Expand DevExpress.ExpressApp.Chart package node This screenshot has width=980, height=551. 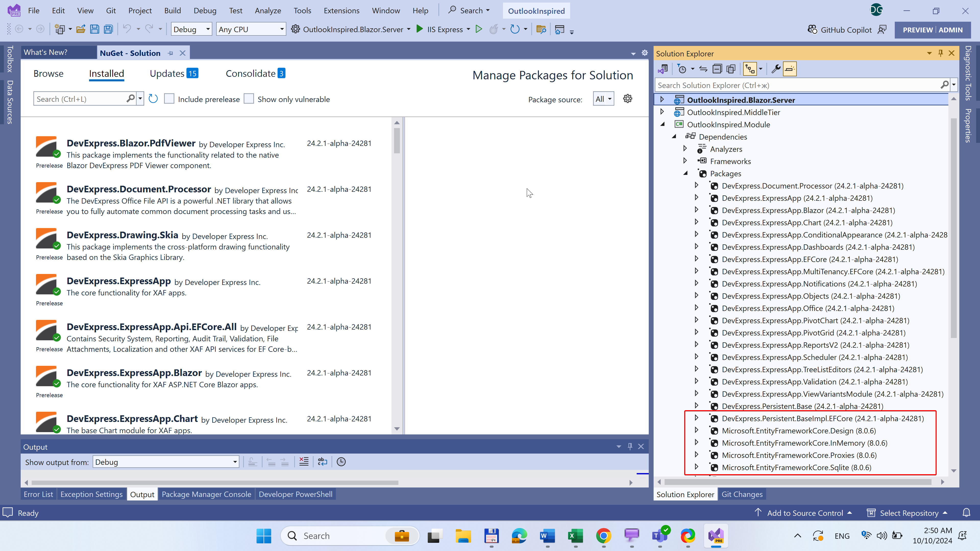click(696, 222)
